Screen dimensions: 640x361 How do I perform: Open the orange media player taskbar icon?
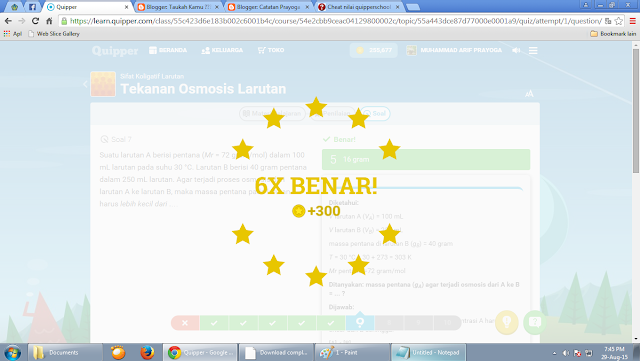[118, 352]
